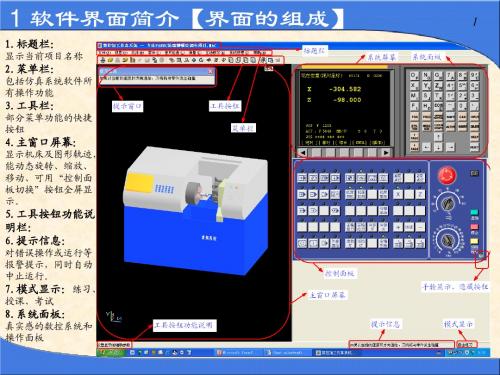Click the T tool key on the keypad
Image resolution: width=500 pixels, height=375 pixels.
click(x=438, y=96)
